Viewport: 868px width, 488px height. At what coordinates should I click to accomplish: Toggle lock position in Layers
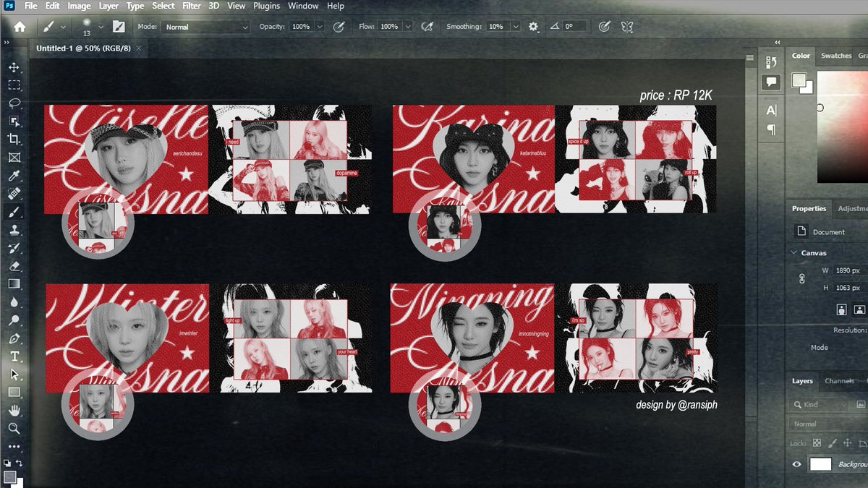click(x=846, y=442)
